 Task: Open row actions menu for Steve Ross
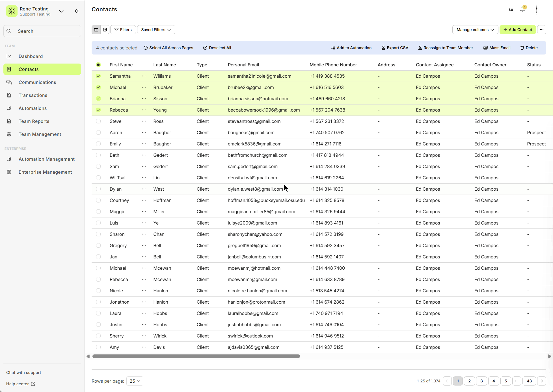coord(144,121)
